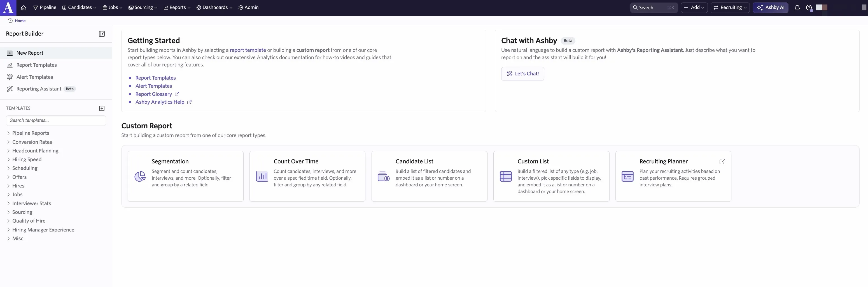Go to Pipeline in the top navigation
The height and width of the screenshot is (287, 868).
coord(45,7)
